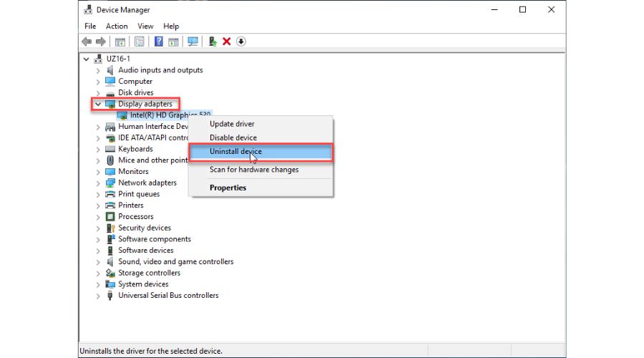Minimize the Device Manager window
The image size is (644, 358).
pos(494,9)
